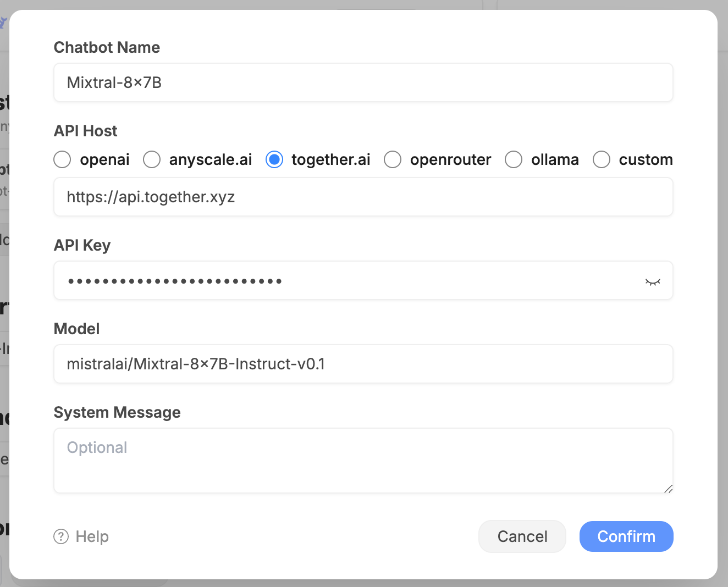Viewport: 728px width, 587px height.
Task: Click the 'System Message' label
Action: 117,412
